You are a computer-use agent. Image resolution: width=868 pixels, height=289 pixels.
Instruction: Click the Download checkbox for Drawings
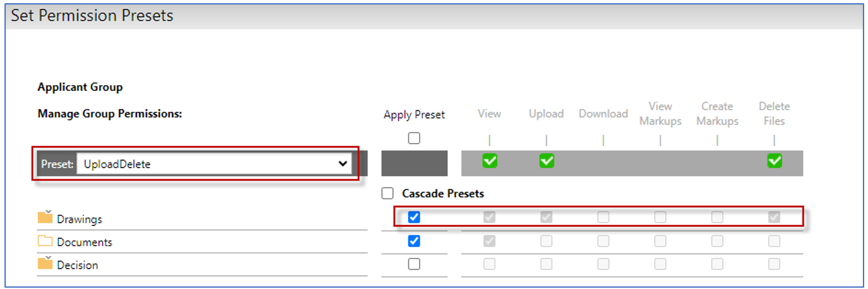pyautogui.click(x=603, y=217)
